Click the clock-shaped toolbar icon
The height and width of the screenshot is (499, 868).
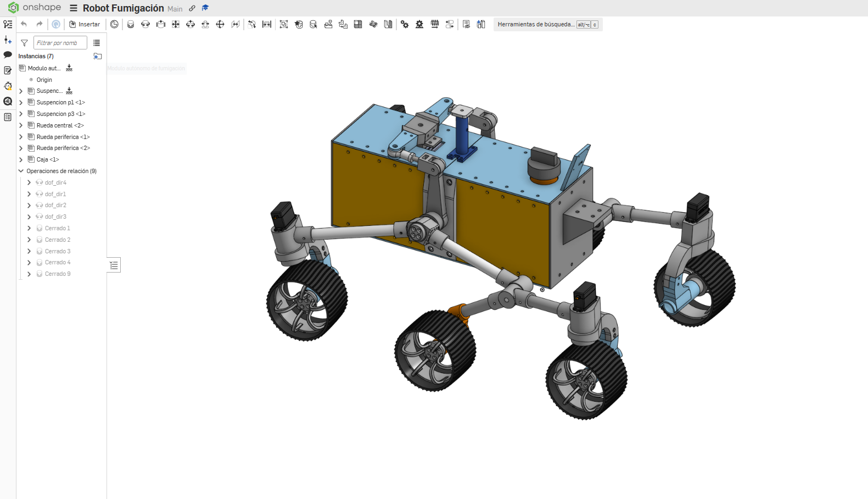114,24
